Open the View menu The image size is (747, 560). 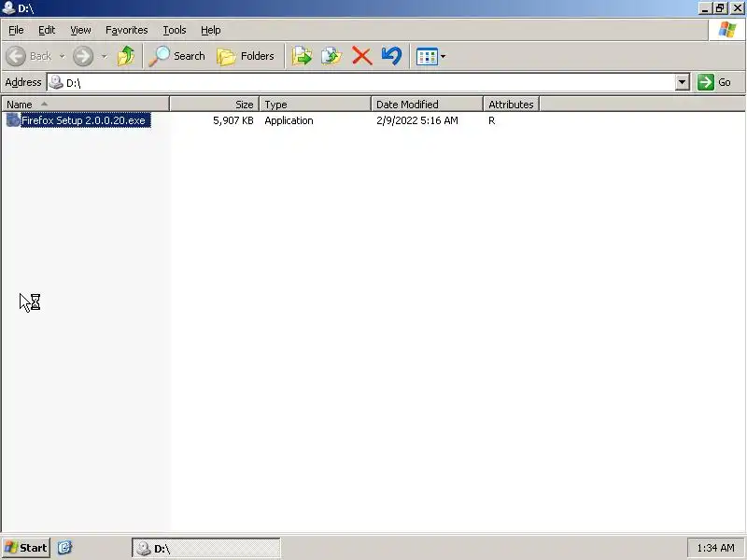click(80, 30)
